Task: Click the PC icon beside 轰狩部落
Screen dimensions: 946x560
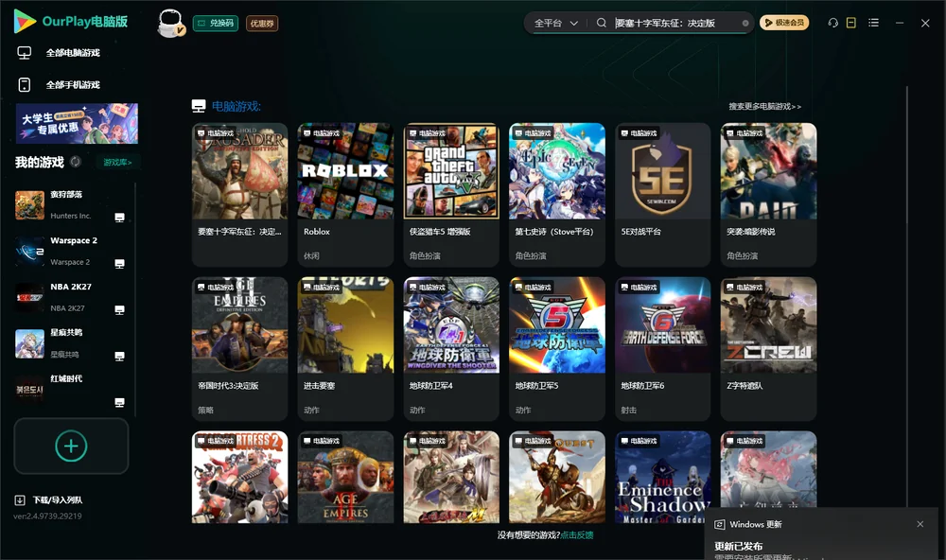Action: coord(119,218)
